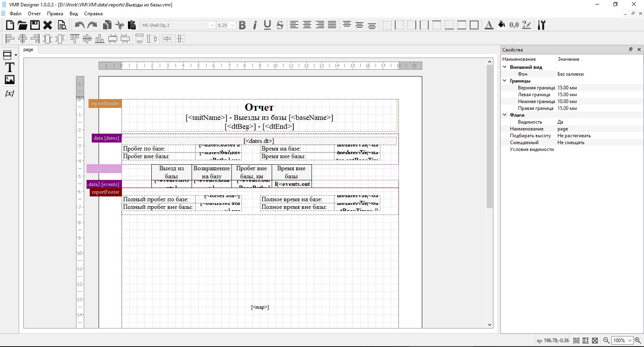The width and height of the screenshot is (644, 347).
Task: Open the Отчет menu
Action: point(34,14)
